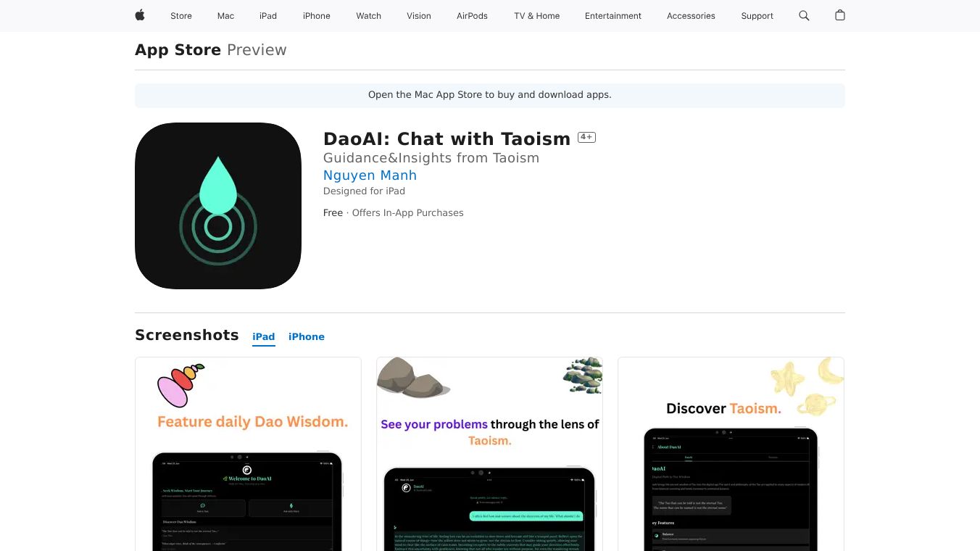The image size is (980, 551).
Task: Go to iPhone in navigation bar
Action: 317,16
